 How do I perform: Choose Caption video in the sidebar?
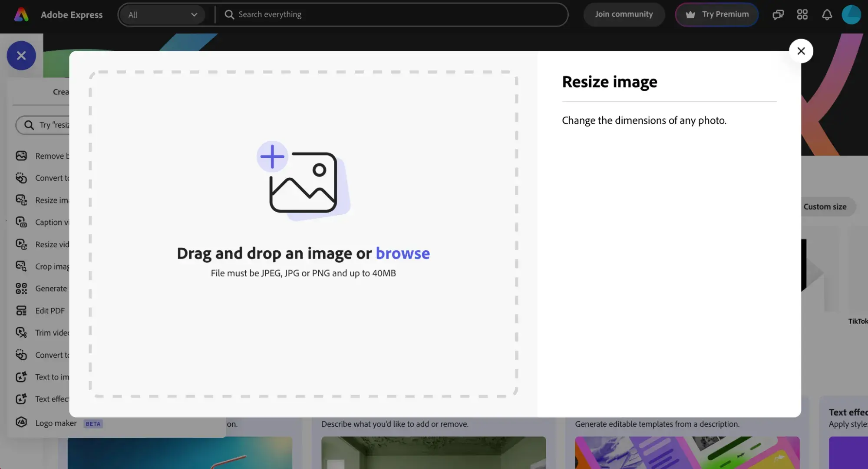coord(52,222)
